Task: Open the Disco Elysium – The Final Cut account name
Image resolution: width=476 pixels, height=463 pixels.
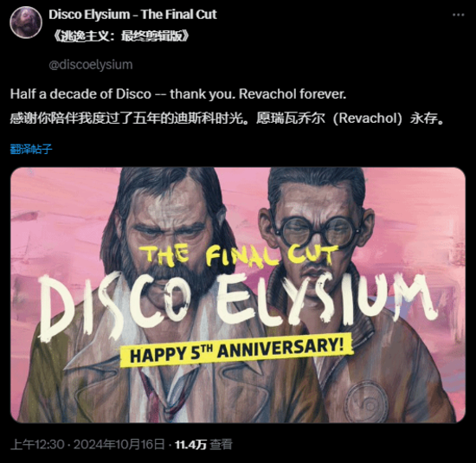Action: (132, 14)
